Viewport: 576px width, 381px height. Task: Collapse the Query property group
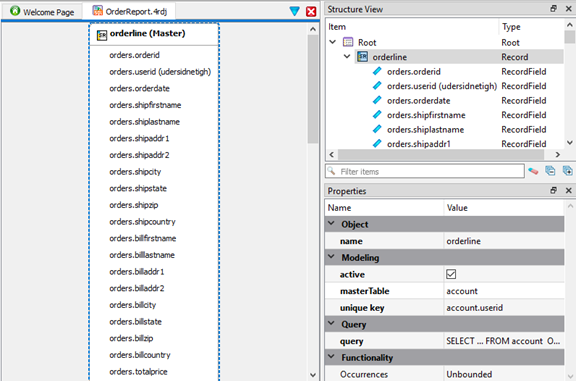pyautogui.click(x=331, y=324)
